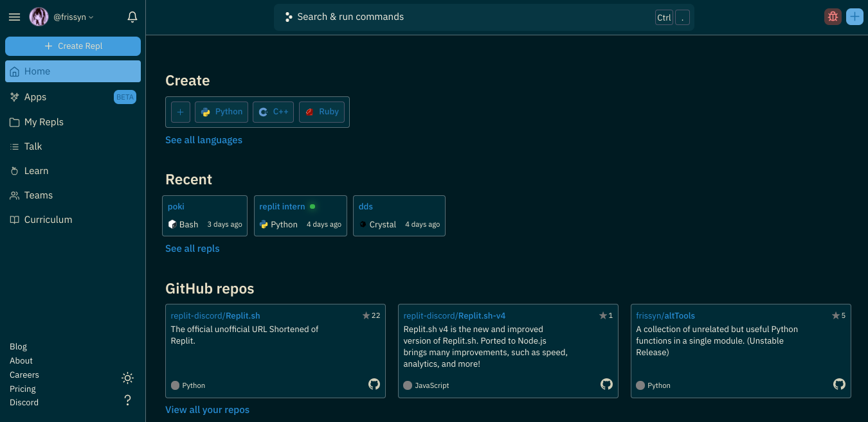Click the blue plus icon top right

[x=854, y=17]
